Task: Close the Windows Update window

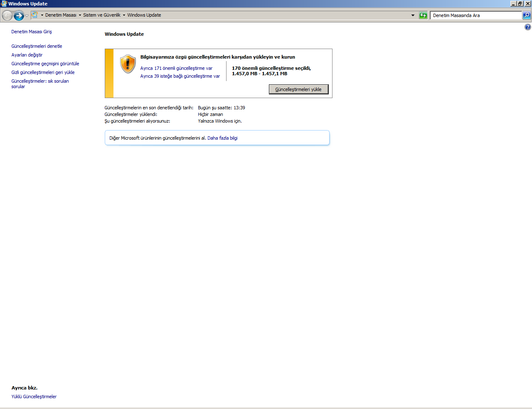Action: coord(527,4)
